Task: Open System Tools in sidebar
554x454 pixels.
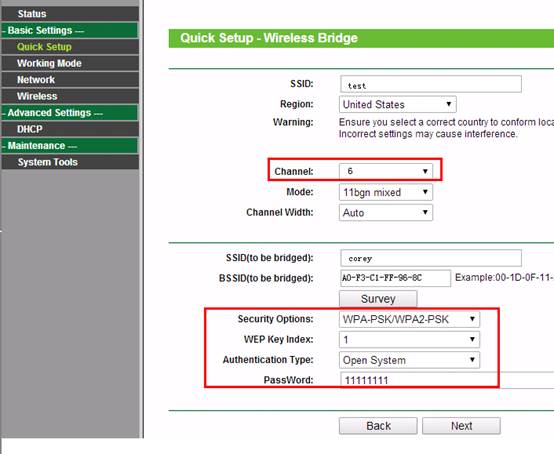Action: point(70,162)
